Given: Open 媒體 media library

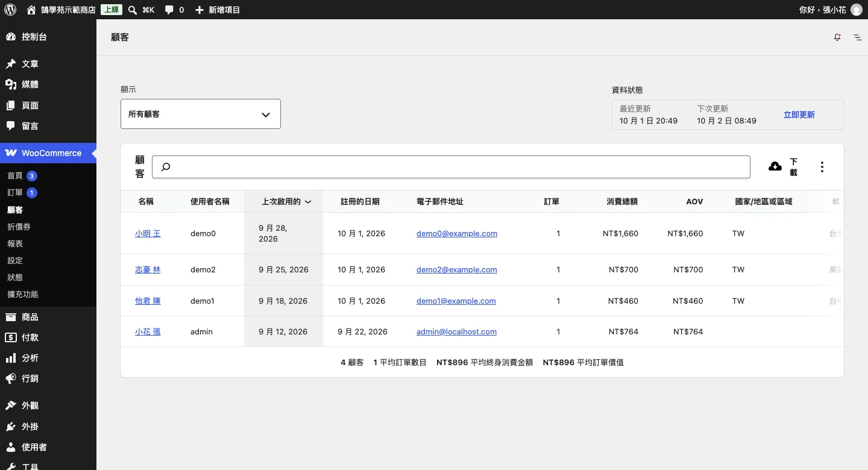Looking at the screenshot, I should (48, 84).
